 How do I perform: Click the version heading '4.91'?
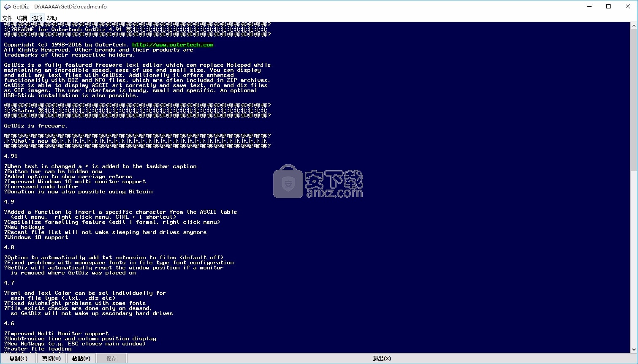pyautogui.click(x=11, y=156)
